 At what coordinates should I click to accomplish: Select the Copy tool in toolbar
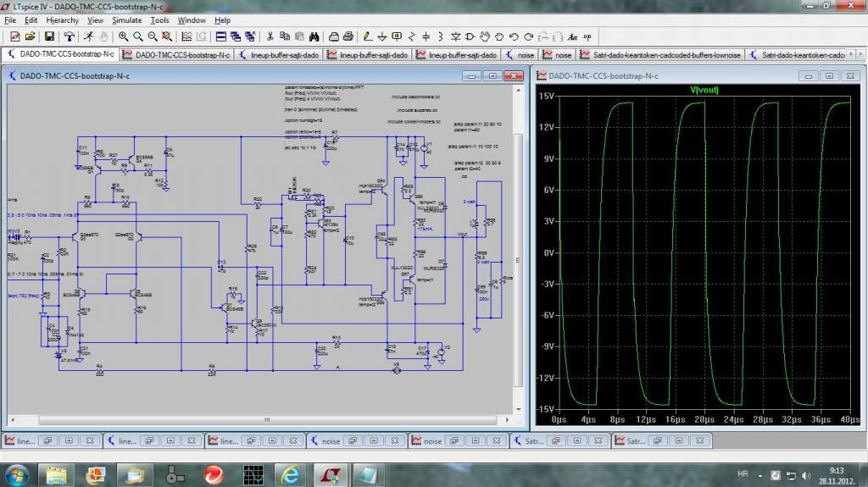point(285,36)
